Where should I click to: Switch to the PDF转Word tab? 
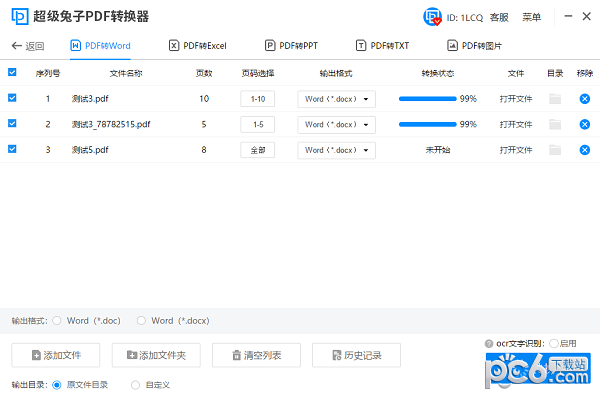point(100,46)
